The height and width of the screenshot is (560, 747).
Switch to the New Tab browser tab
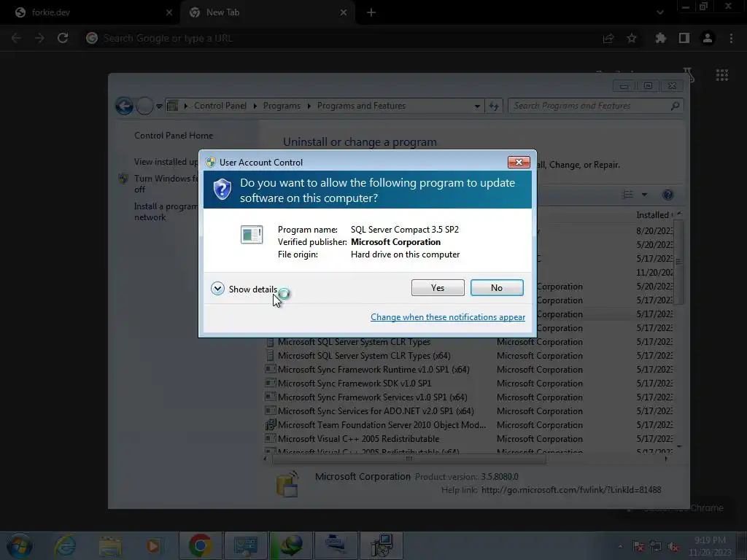[x=267, y=12]
